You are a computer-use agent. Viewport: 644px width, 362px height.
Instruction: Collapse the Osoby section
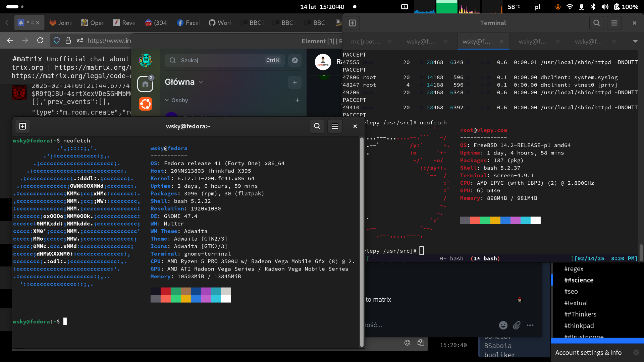(167, 100)
